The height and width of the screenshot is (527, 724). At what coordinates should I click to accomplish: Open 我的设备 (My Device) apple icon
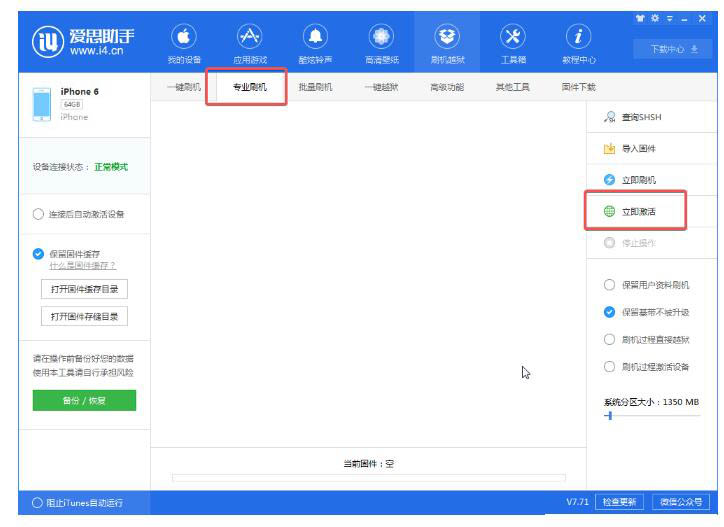click(x=184, y=36)
